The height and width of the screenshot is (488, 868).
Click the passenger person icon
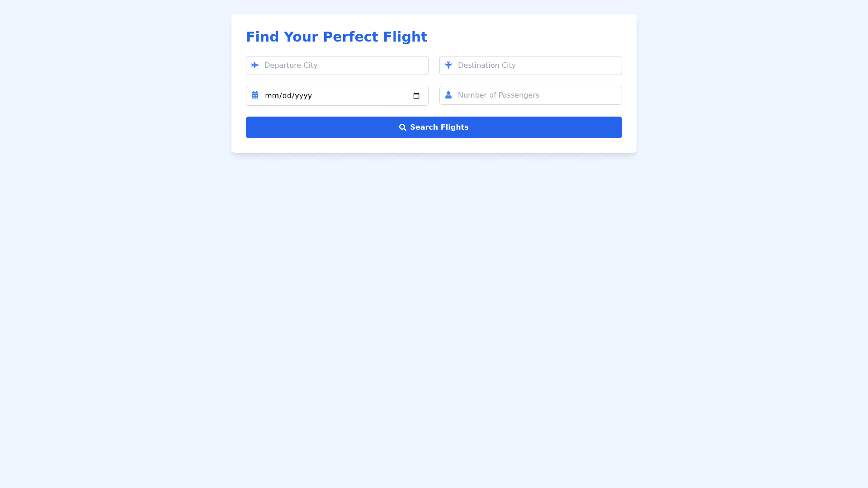tap(448, 95)
